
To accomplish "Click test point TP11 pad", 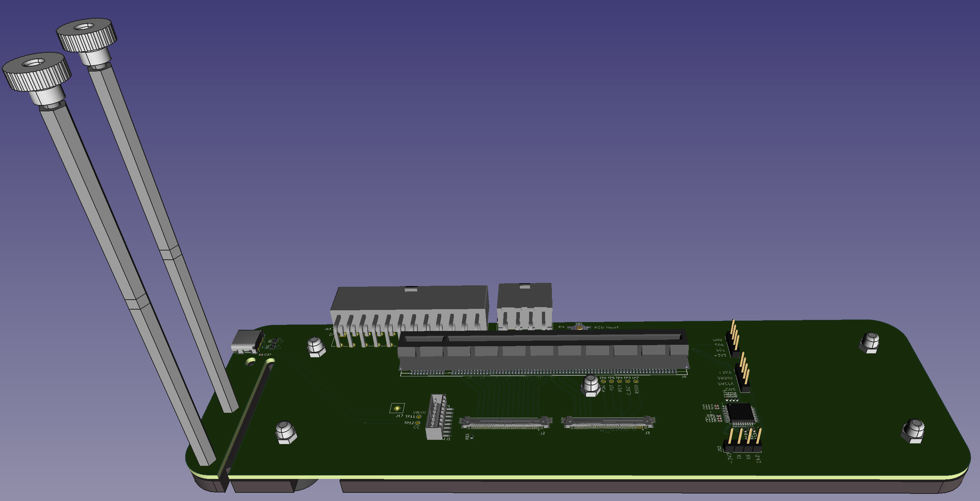I will (x=419, y=417).
